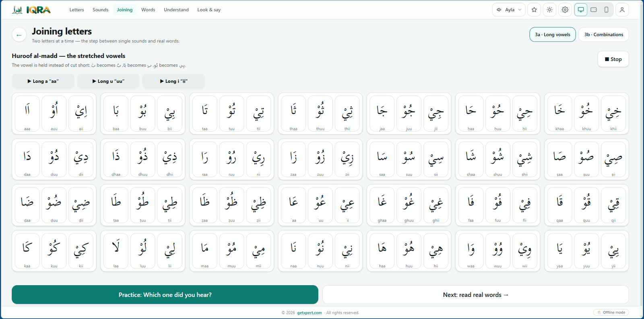Go back with the arrow button

19,35
